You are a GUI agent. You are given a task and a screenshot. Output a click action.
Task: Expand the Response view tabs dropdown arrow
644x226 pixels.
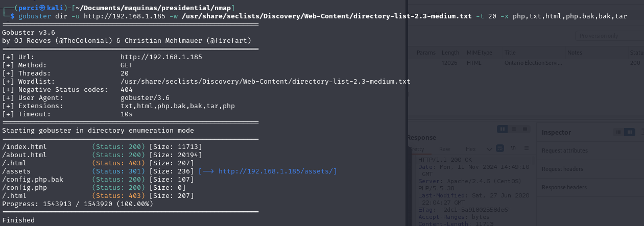coord(489,149)
